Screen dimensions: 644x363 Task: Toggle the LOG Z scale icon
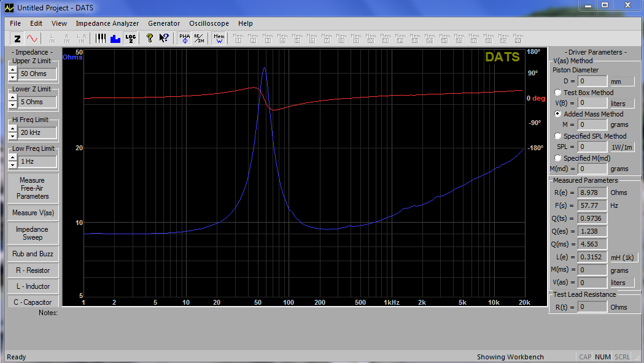pyautogui.click(x=130, y=39)
